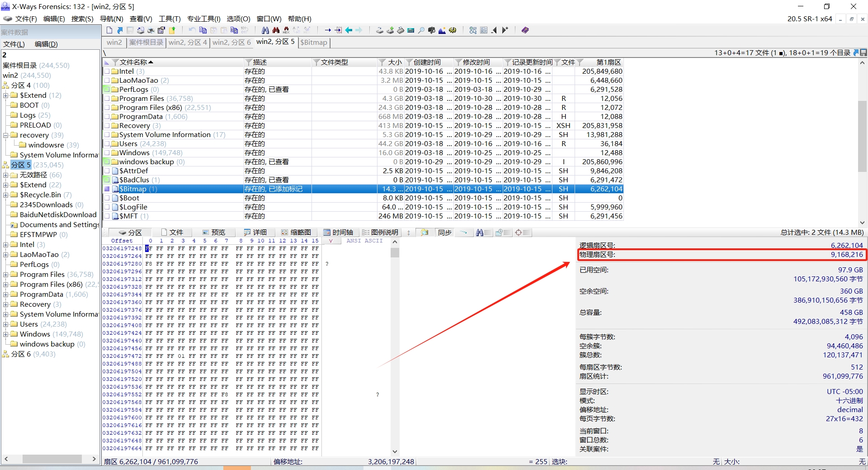The height and width of the screenshot is (470, 868).
Task: Tick the checkbox for LaoMaoTao row
Action: point(107,81)
